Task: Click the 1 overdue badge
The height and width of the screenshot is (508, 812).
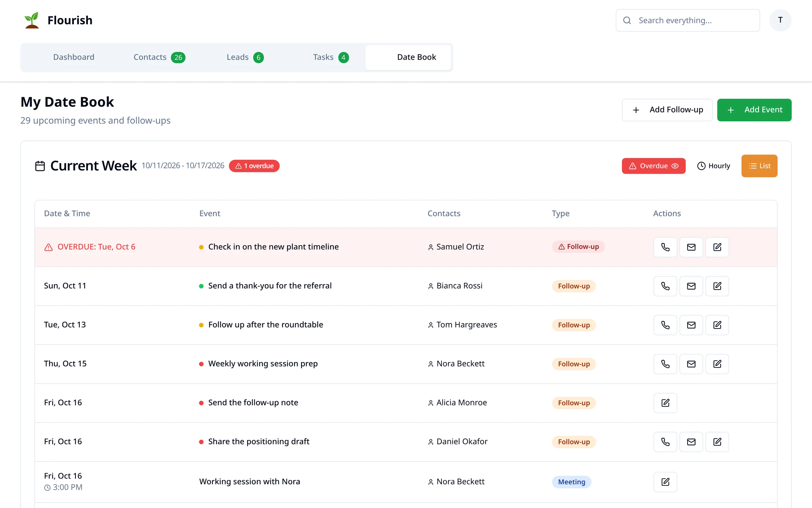Action: [254, 166]
